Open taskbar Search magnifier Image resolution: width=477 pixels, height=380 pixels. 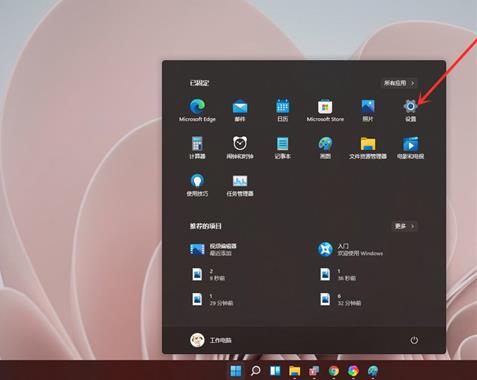(x=255, y=370)
